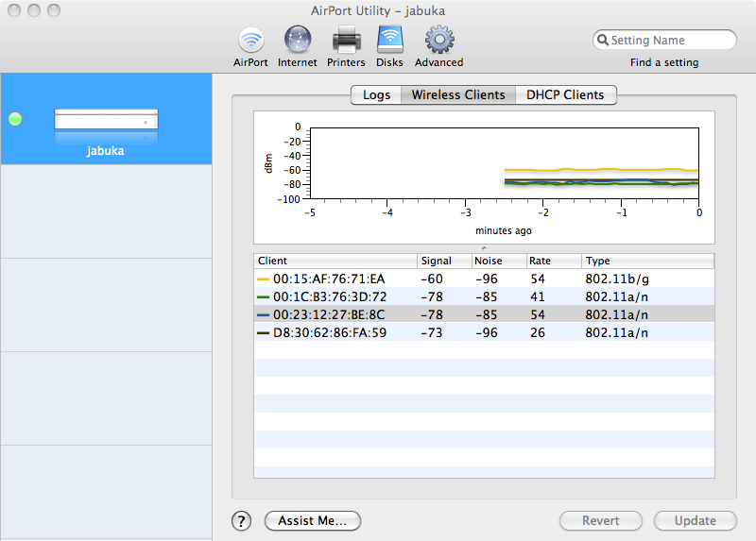Open the Advanced gear icon
The width and height of the screenshot is (756, 541).
point(438,40)
